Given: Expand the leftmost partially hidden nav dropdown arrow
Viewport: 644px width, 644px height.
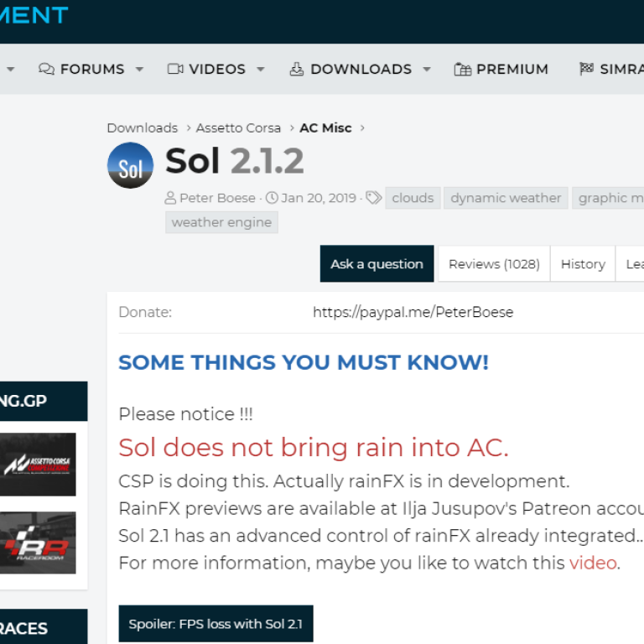Looking at the screenshot, I should point(11,70).
